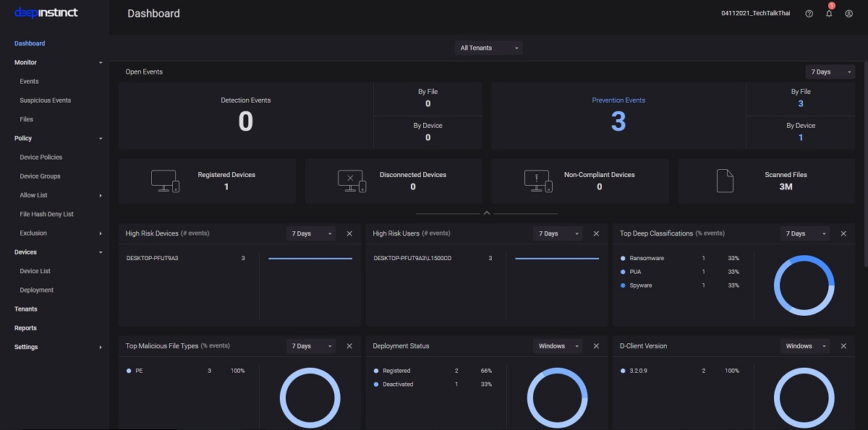Select the Spyware classification row

point(680,285)
